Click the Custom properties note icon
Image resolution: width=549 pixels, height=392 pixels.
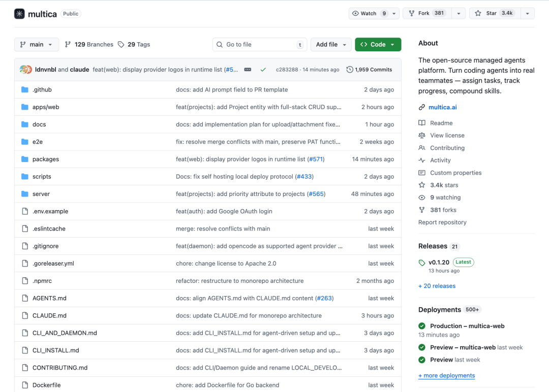click(x=422, y=173)
